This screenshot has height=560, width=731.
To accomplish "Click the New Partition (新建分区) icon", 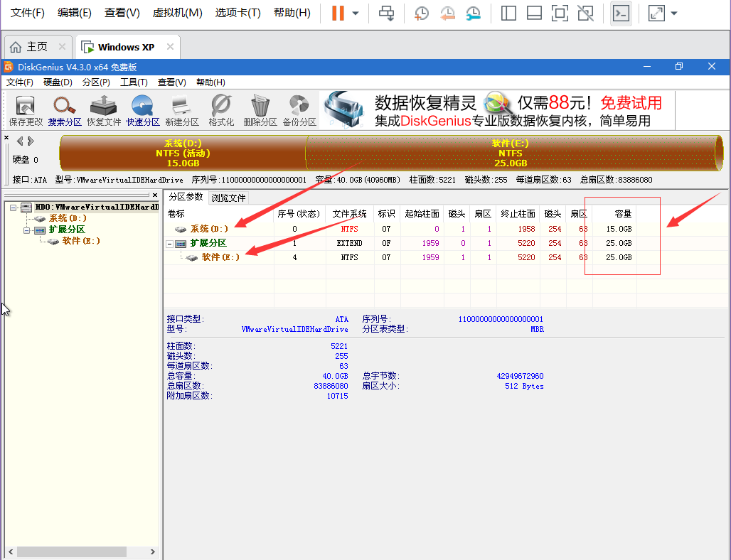I will coord(182,110).
